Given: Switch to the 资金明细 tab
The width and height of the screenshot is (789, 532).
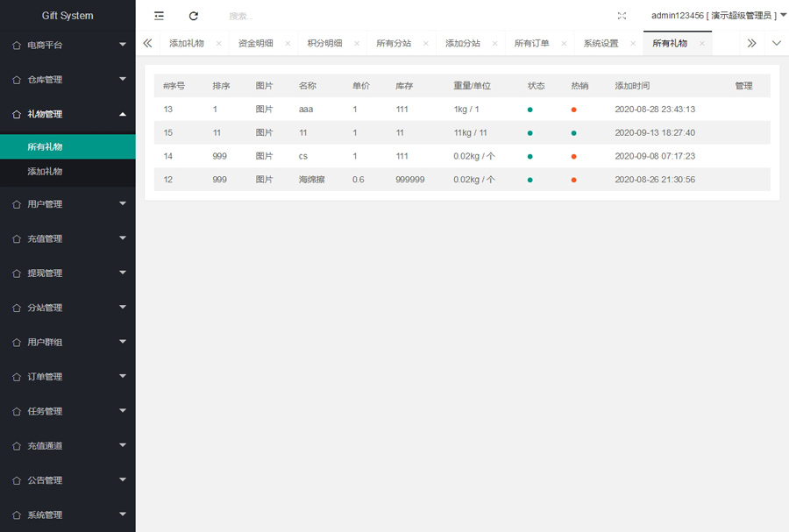Looking at the screenshot, I should (x=255, y=44).
